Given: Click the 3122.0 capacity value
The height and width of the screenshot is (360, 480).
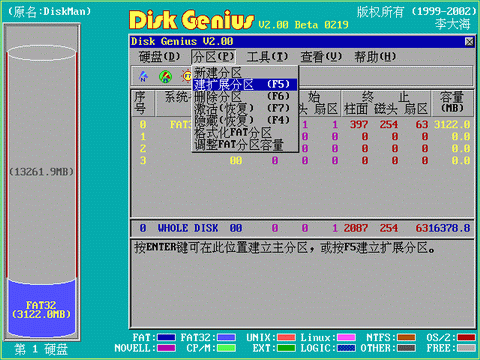Looking at the screenshot, I should pyautogui.click(x=452, y=125).
